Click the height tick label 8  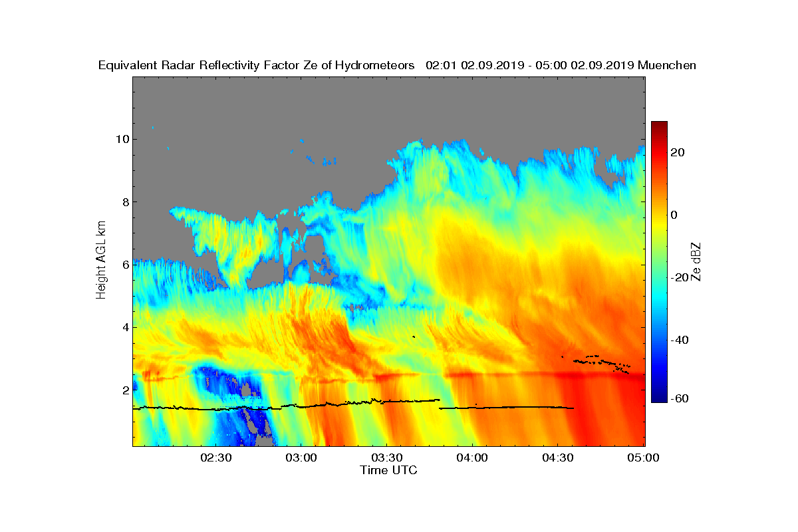point(125,201)
